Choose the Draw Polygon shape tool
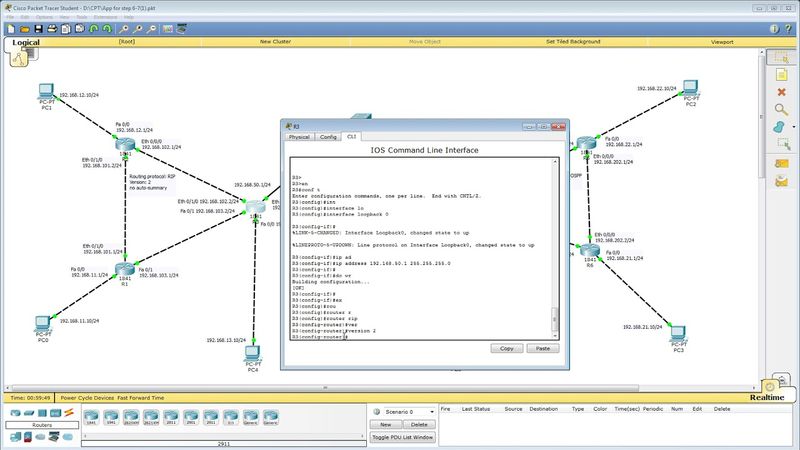 779,127
